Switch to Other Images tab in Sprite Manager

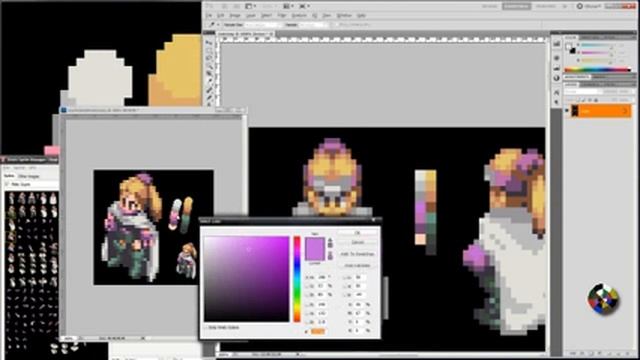[29, 176]
